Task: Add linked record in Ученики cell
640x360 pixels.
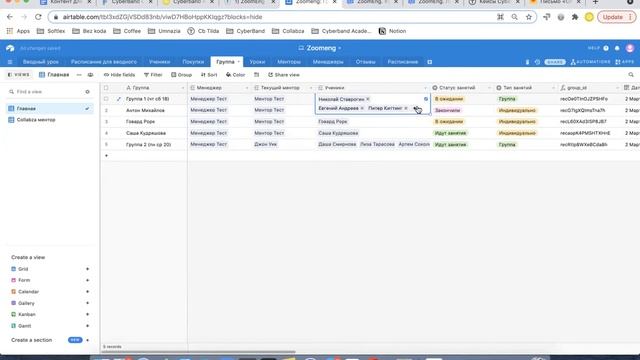Action: pyautogui.click(x=415, y=108)
